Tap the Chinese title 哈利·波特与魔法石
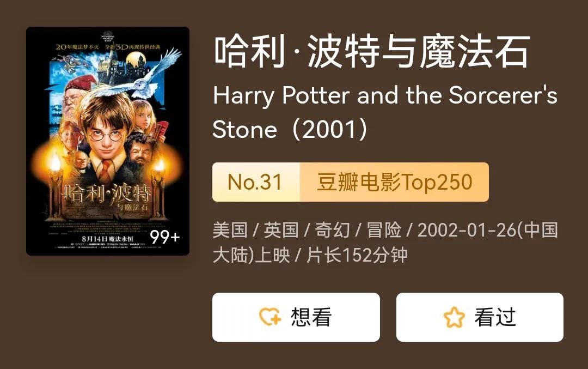Viewport: 588px width, 369px height. click(372, 51)
